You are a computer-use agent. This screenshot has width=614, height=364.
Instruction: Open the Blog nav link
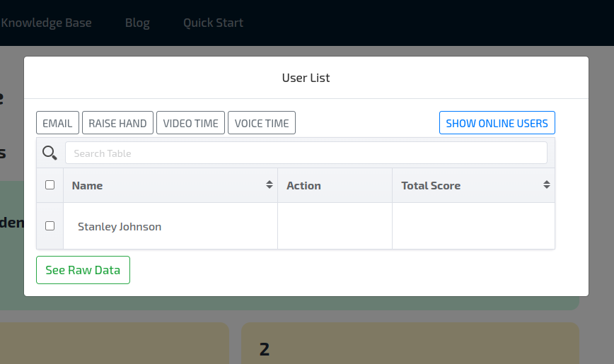(x=137, y=23)
